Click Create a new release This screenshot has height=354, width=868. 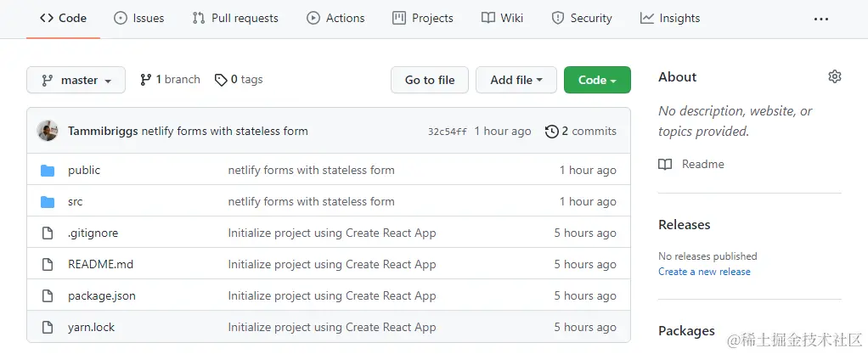point(704,272)
